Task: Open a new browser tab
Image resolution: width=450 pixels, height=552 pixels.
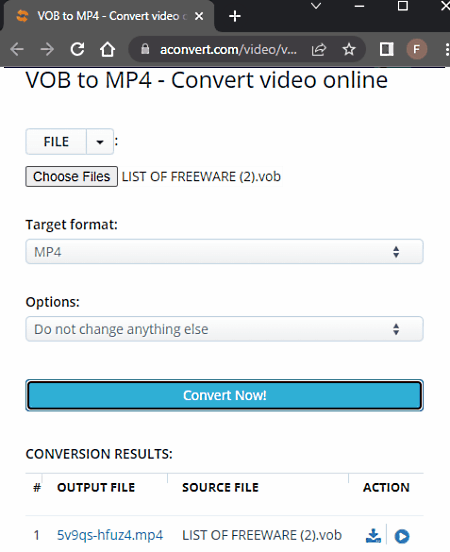Action: coord(235,16)
